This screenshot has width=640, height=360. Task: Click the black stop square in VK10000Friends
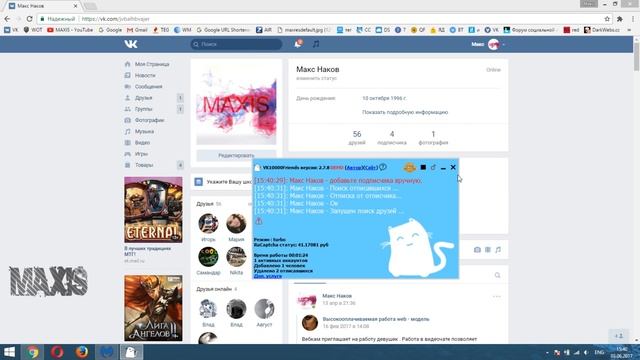click(423, 167)
